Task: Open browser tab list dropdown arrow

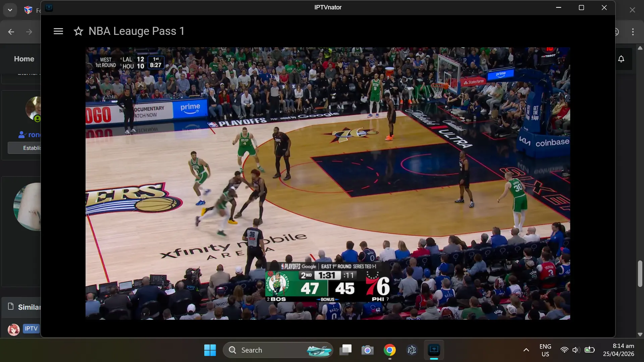Action: pos(10,10)
